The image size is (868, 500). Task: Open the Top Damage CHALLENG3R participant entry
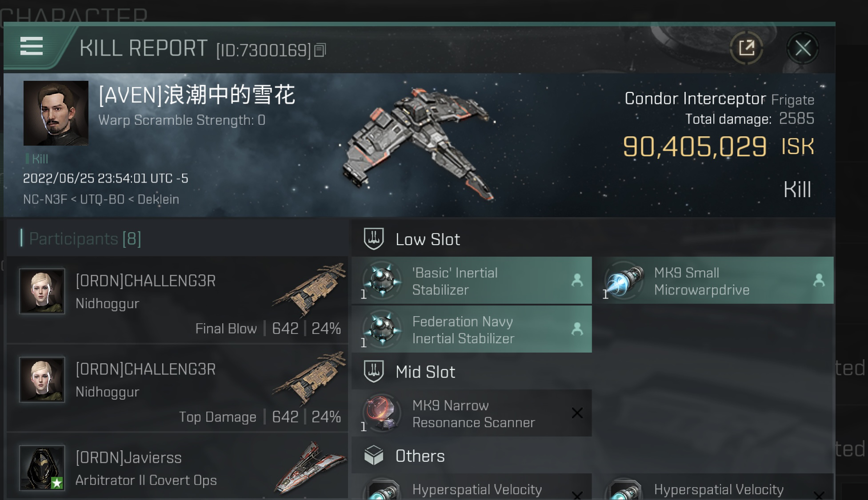(x=177, y=388)
